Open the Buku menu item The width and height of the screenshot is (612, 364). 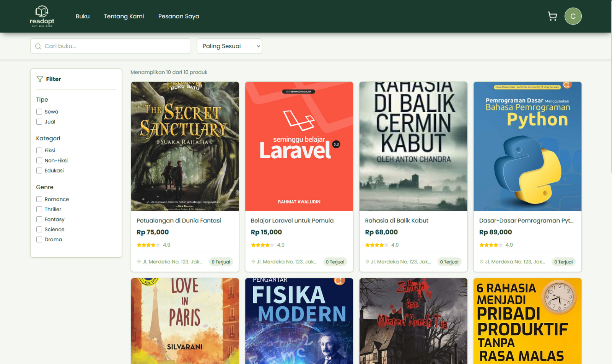click(83, 16)
